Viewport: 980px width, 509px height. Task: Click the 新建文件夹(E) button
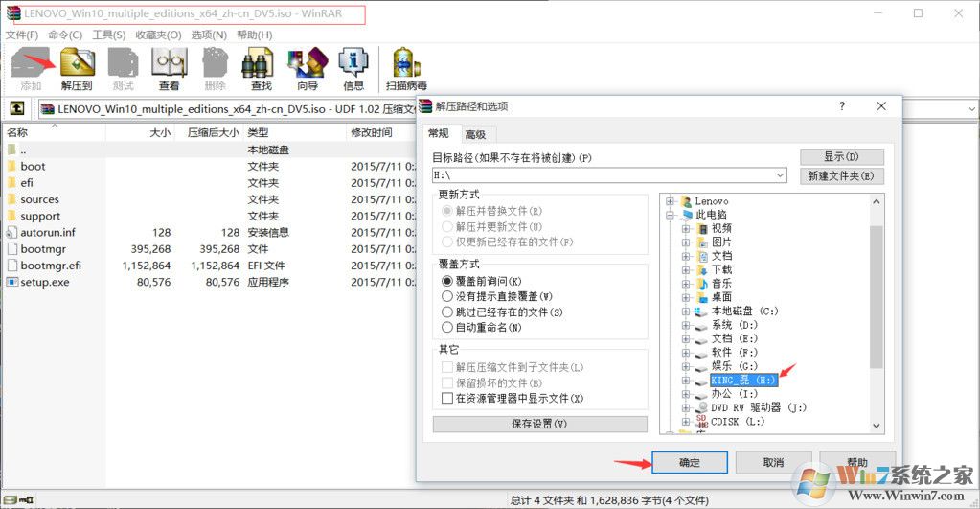pyautogui.click(x=841, y=176)
